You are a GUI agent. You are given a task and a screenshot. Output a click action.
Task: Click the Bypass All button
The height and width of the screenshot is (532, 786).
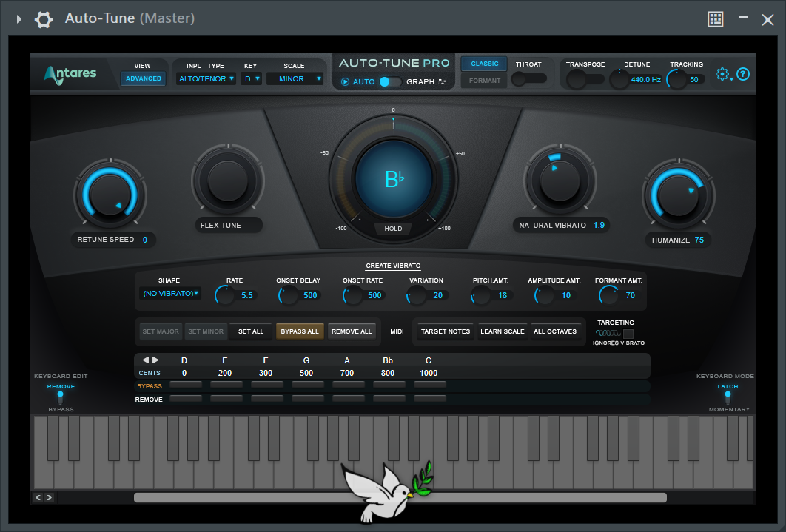pyautogui.click(x=300, y=331)
